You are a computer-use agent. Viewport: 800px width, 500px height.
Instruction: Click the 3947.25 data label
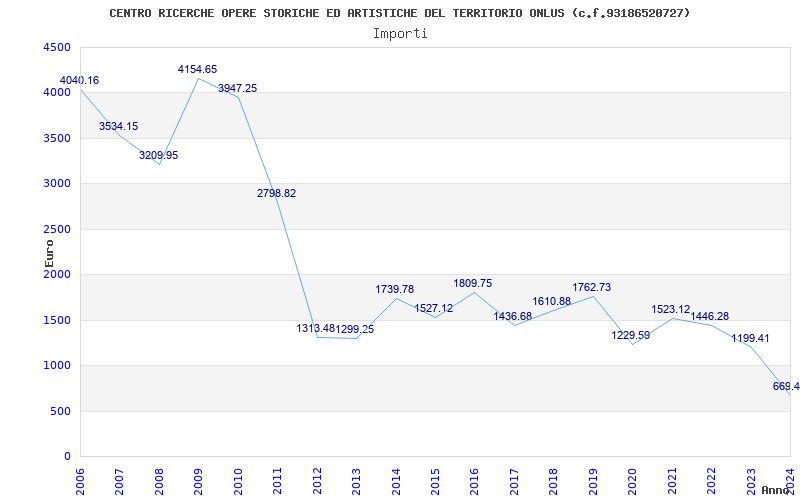(238, 88)
